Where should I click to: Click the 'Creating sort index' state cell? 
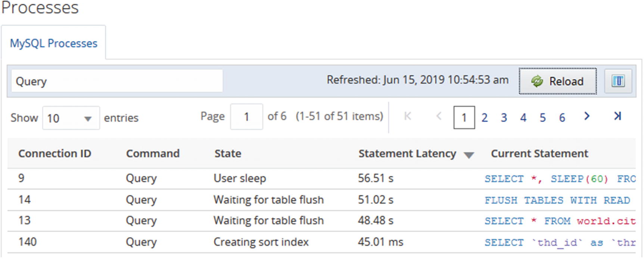261,242
